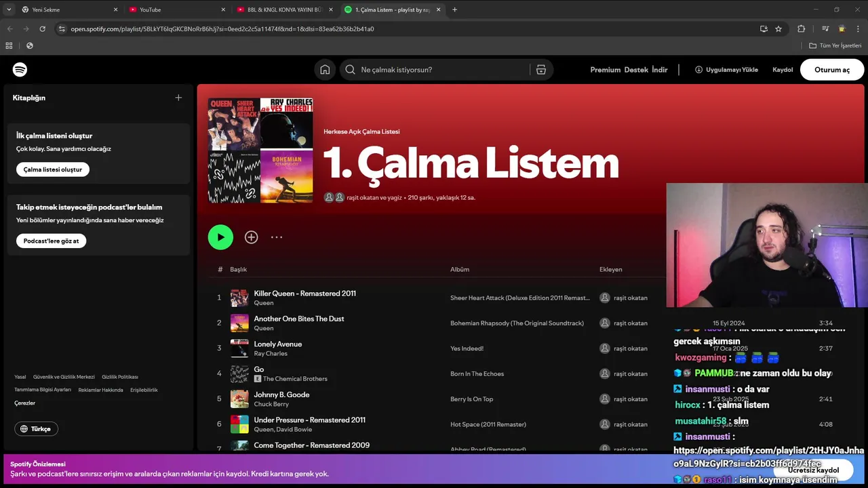Open Yasal footer link
This screenshot has width=868, height=488.
[20, 377]
